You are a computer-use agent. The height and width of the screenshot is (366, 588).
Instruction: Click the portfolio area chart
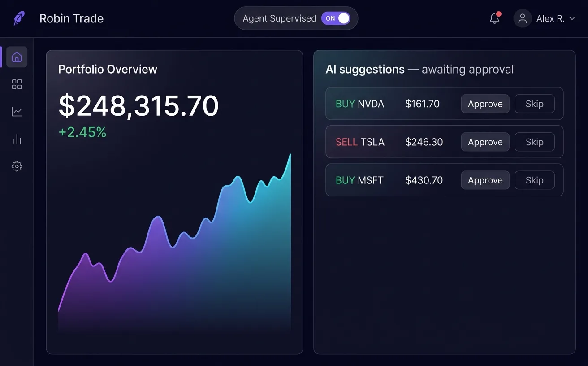pyautogui.click(x=175, y=244)
